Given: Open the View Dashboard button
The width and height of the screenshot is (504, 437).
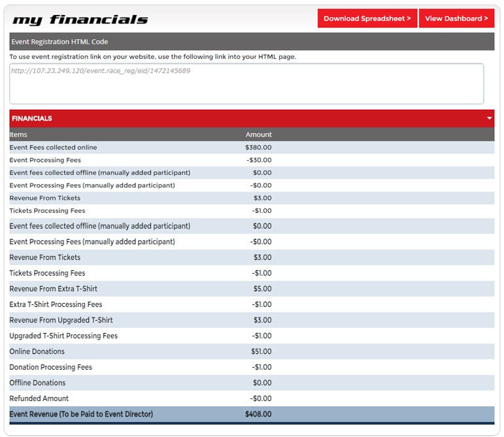Looking at the screenshot, I should [456, 18].
